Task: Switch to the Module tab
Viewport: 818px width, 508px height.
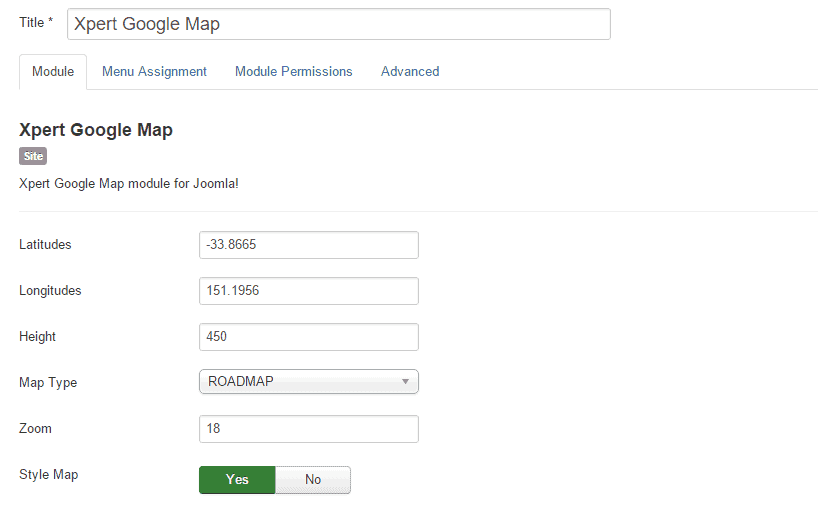Action: (53, 72)
